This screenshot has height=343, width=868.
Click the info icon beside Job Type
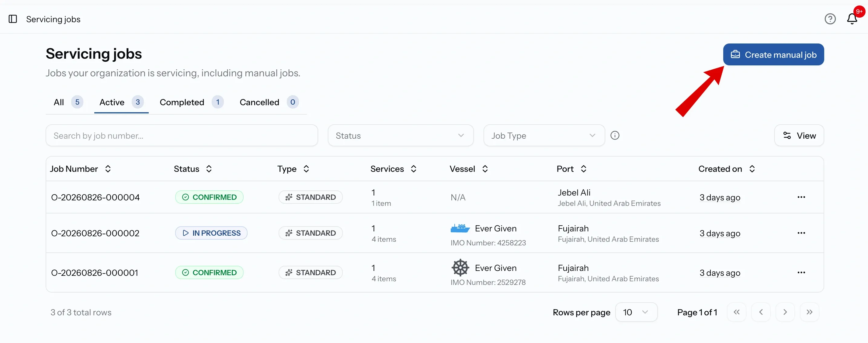(x=615, y=135)
